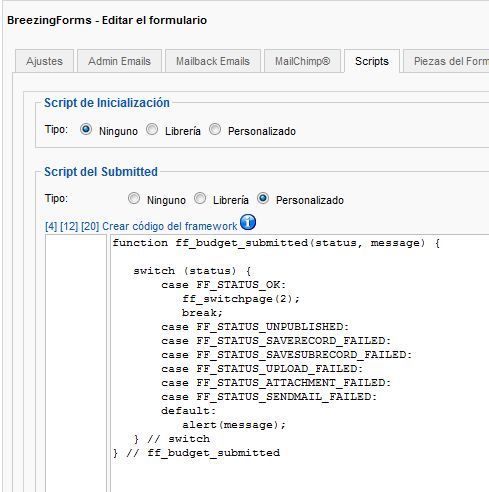Choose Personalizado for Script del Submitted

pyautogui.click(x=263, y=198)
